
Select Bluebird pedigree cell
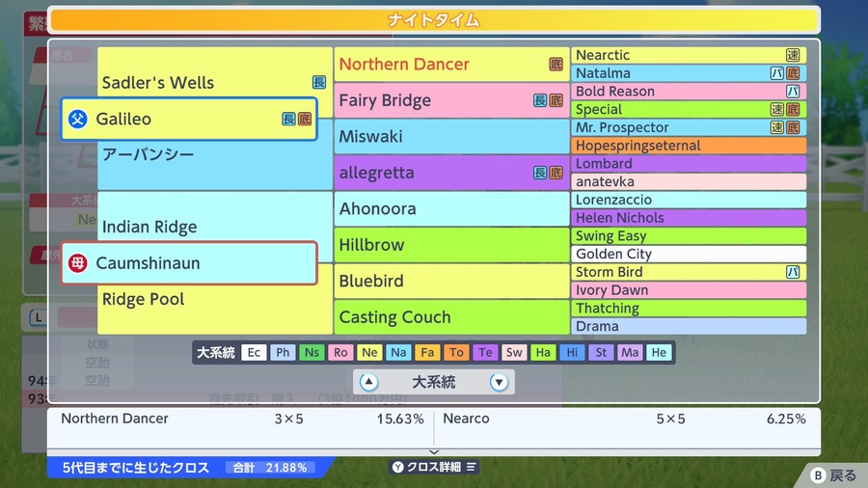coord(451,281)
